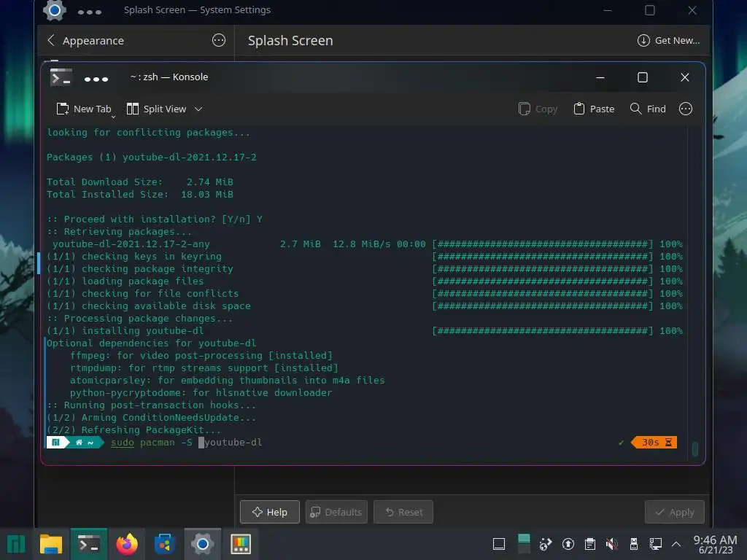Click the green pager tray icon

click(524, 544)
